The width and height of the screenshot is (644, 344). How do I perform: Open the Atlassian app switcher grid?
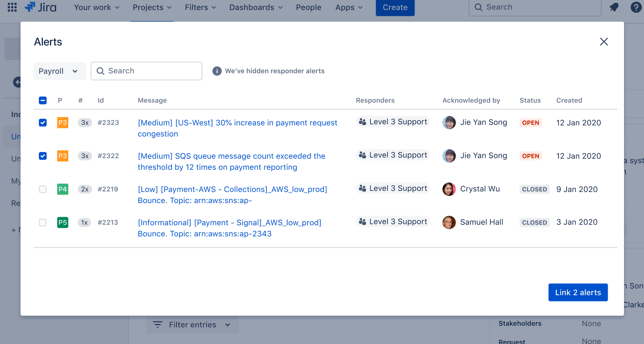click(11, 7)
